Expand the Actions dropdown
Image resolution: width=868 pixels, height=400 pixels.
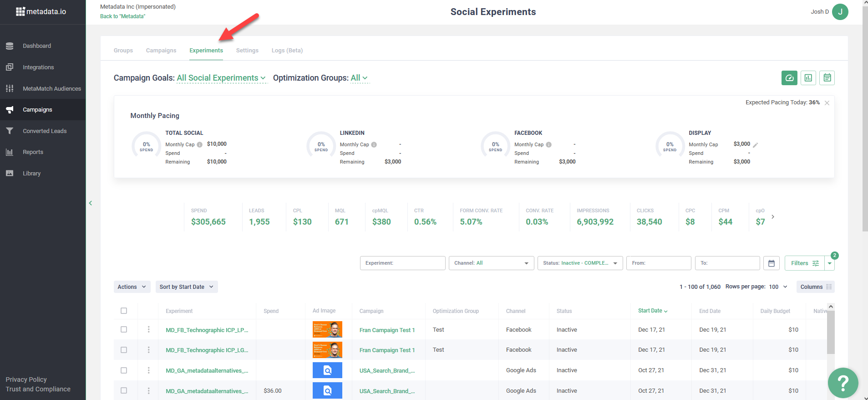coord(132,287)
